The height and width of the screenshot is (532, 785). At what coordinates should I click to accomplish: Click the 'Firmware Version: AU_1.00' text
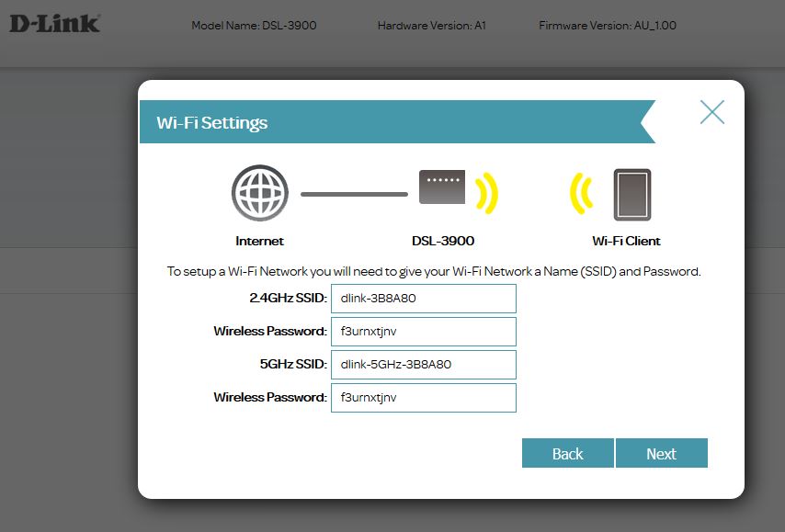click(608, 26)
